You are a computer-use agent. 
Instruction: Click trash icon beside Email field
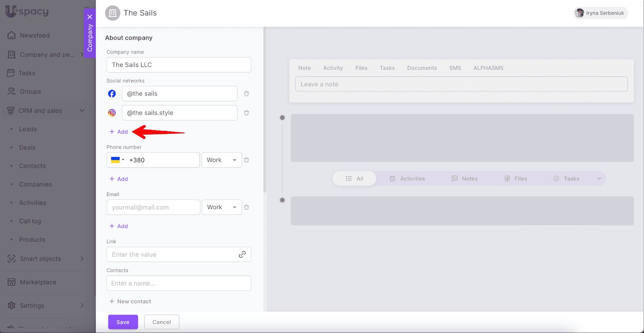pyautogui.click(x=246, y=207)
